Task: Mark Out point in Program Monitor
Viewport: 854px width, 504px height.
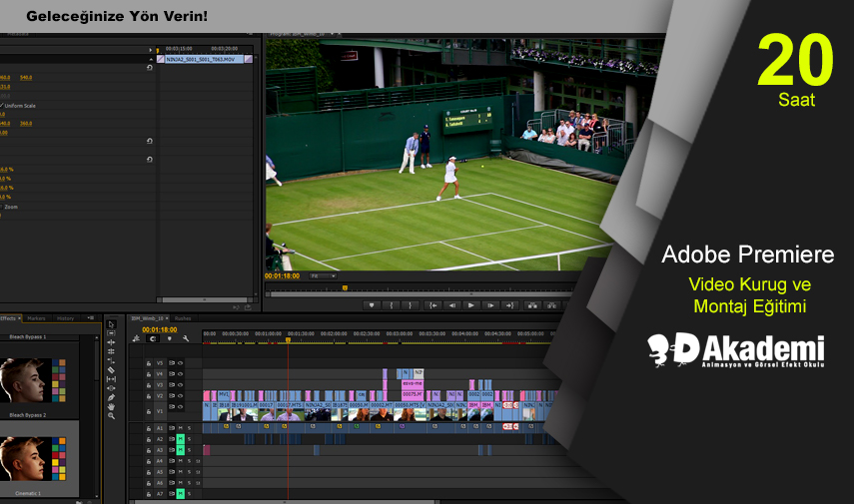Action: click(x=411, y=305)
